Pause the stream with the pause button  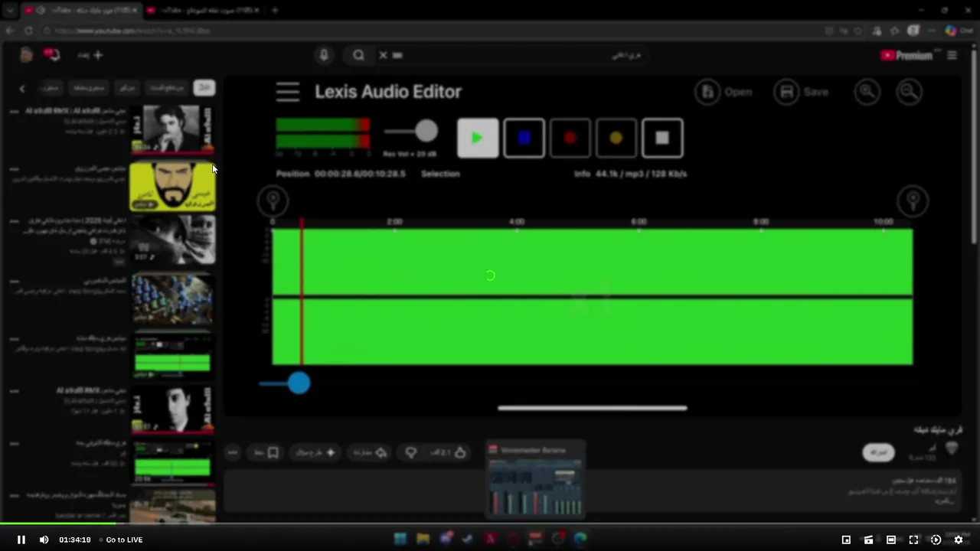pos(21,540)
